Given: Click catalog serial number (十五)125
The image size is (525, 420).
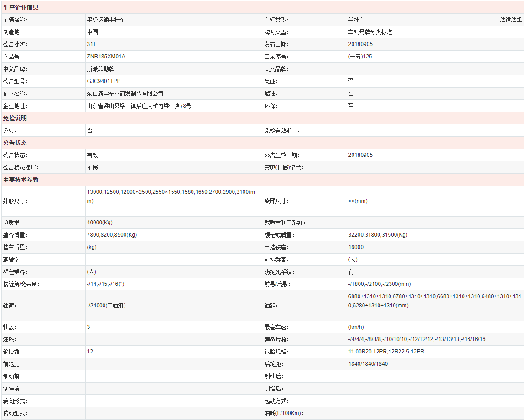Looking at the screenshot, I should coord(360,57).
